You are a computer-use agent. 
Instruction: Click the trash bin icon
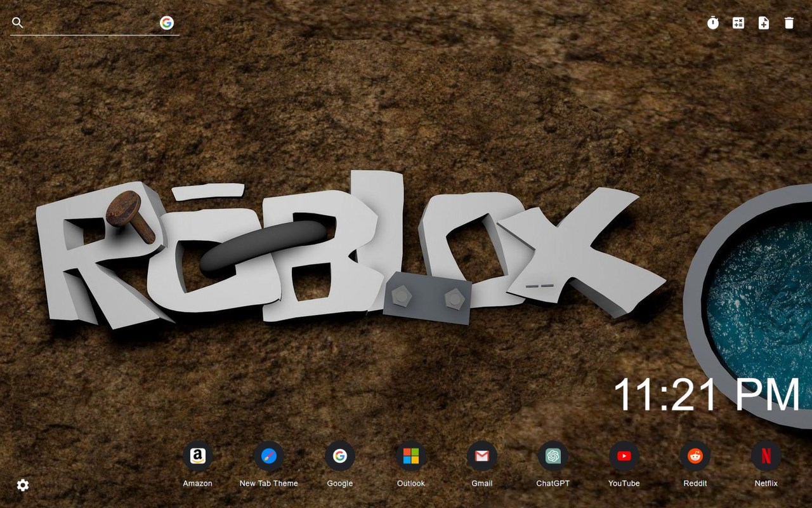click(x=789, y=23)
